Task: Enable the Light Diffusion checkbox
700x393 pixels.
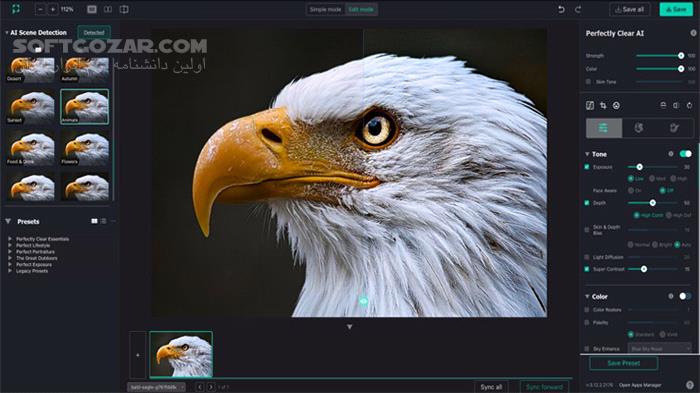Action: pos(587,257)
